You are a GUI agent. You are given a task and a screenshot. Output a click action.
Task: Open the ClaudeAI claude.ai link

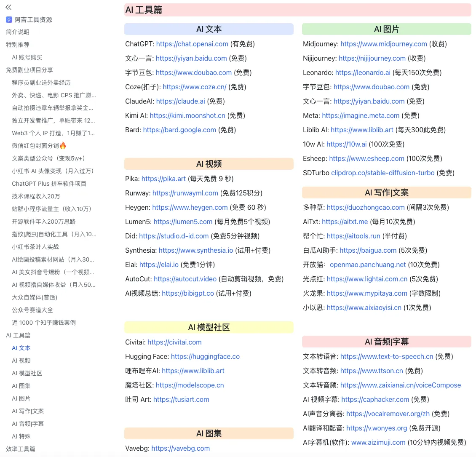[181, 102]
